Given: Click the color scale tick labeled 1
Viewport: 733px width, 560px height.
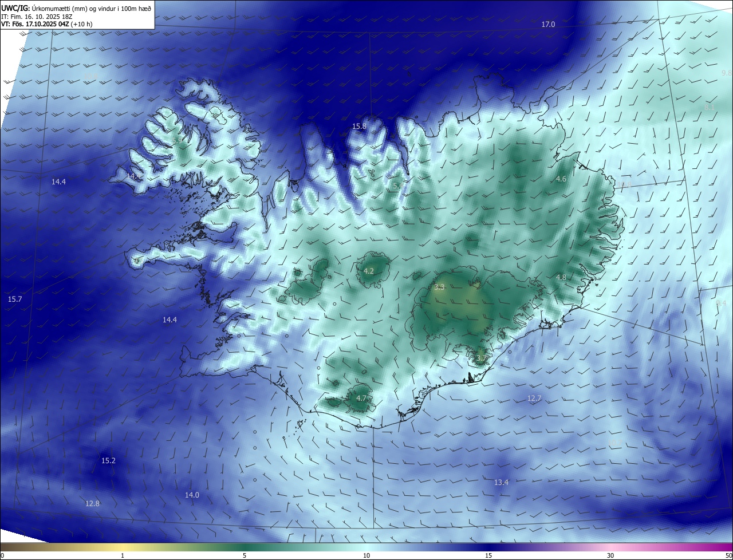Looking at the screenshot, I should pyautogui.click(x=123, y=556).
